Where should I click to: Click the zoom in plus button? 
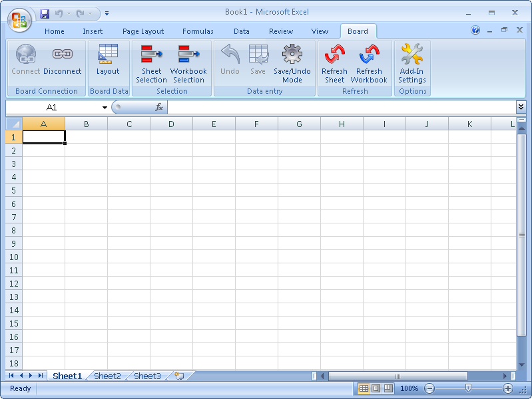tap(508, 388)
